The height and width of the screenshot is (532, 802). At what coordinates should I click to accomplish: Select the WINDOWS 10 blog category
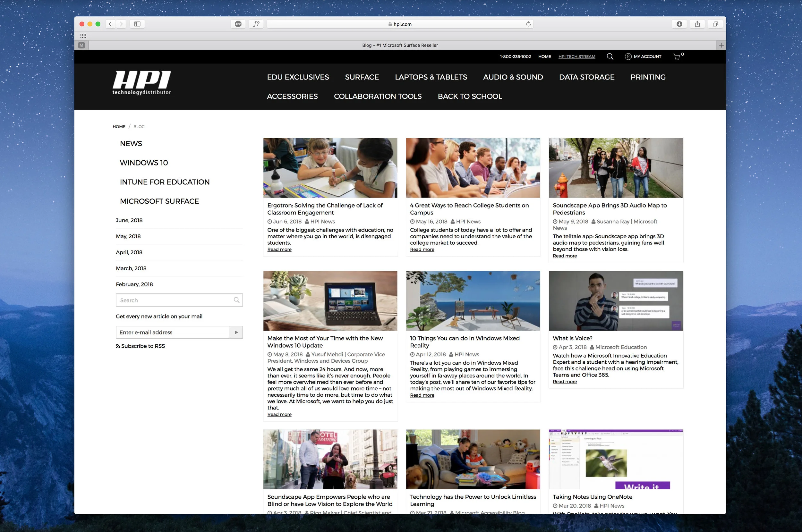(x=144, y=163)
